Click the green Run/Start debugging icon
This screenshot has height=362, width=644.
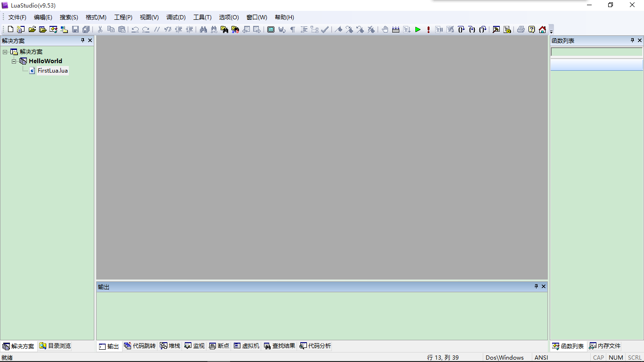(x=418, y=29)
